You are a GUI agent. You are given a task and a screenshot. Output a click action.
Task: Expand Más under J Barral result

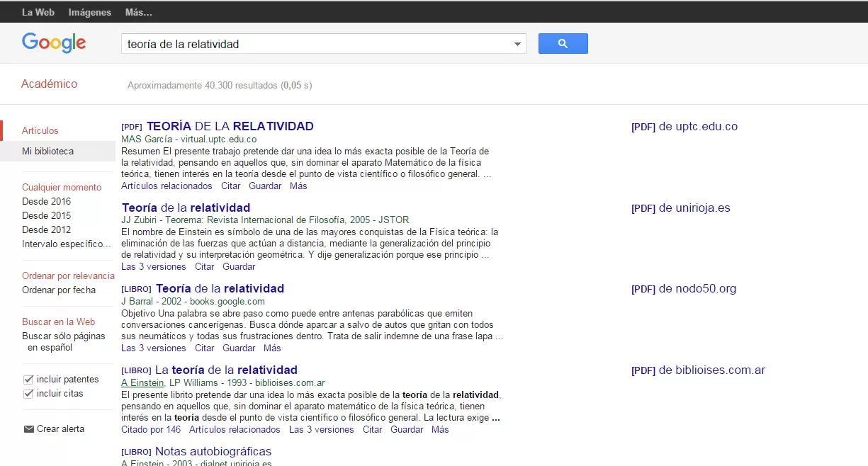[272, 348]
